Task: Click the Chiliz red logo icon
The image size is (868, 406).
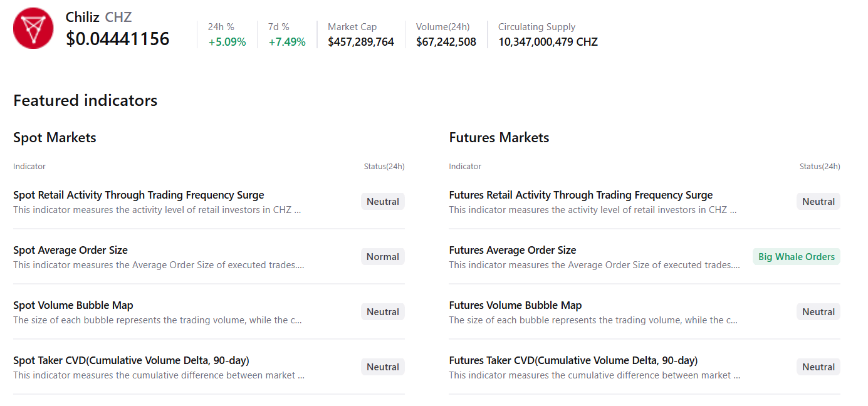Action: 33,28
